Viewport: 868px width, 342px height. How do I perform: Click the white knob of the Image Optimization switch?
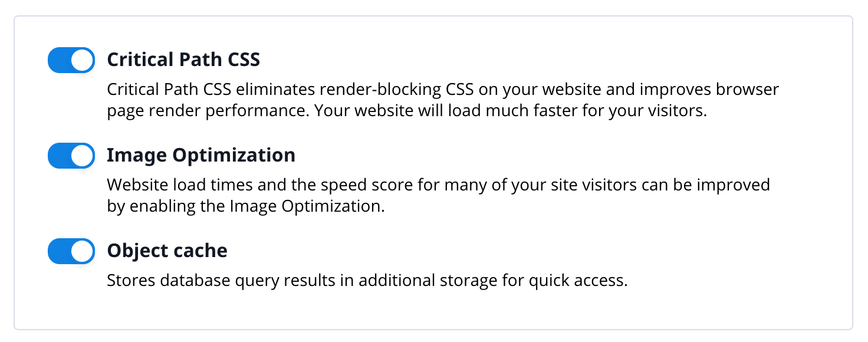[83, 156]
